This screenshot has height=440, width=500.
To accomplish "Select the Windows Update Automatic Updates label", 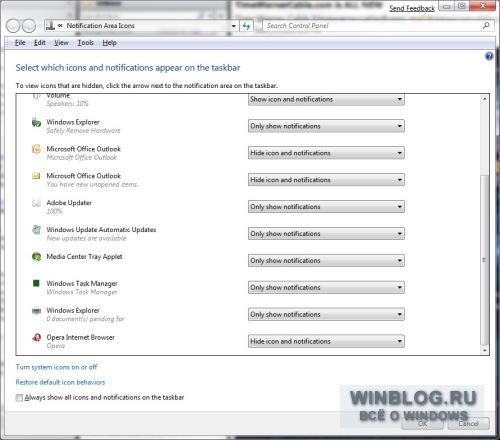I will tap(101, 229).
